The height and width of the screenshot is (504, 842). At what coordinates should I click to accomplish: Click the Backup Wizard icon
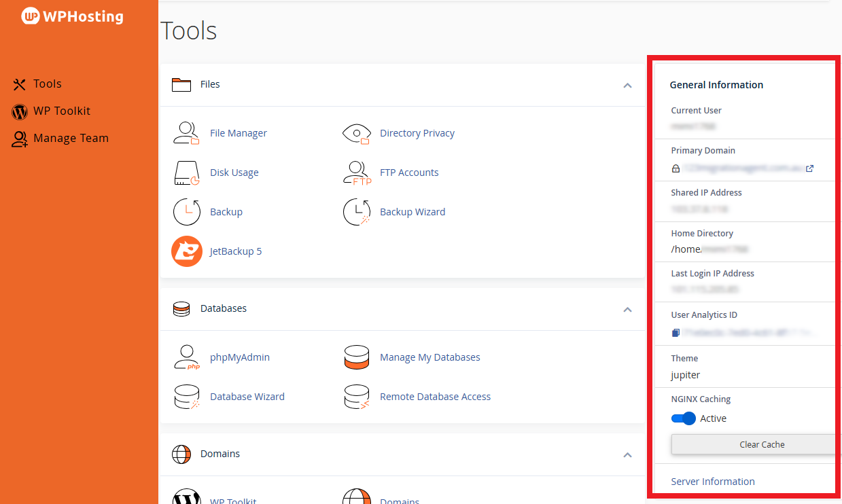[x=356, y=212]
